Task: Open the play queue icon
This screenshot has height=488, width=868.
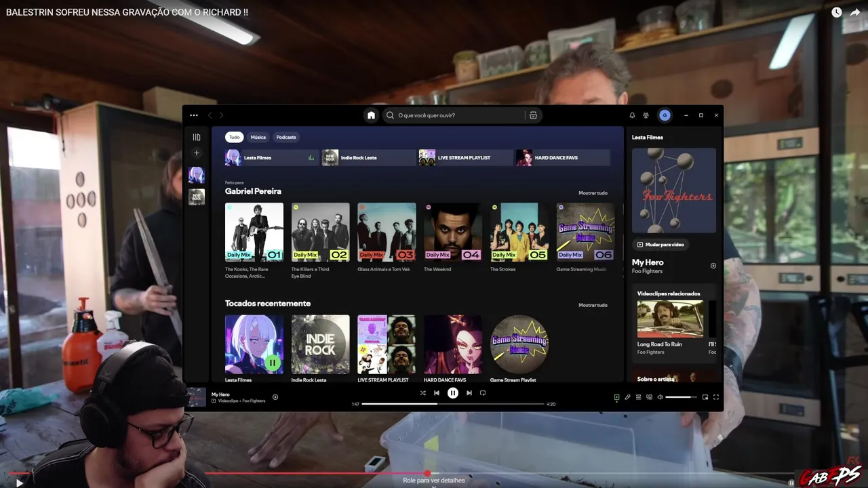Action: coord(638,397)
